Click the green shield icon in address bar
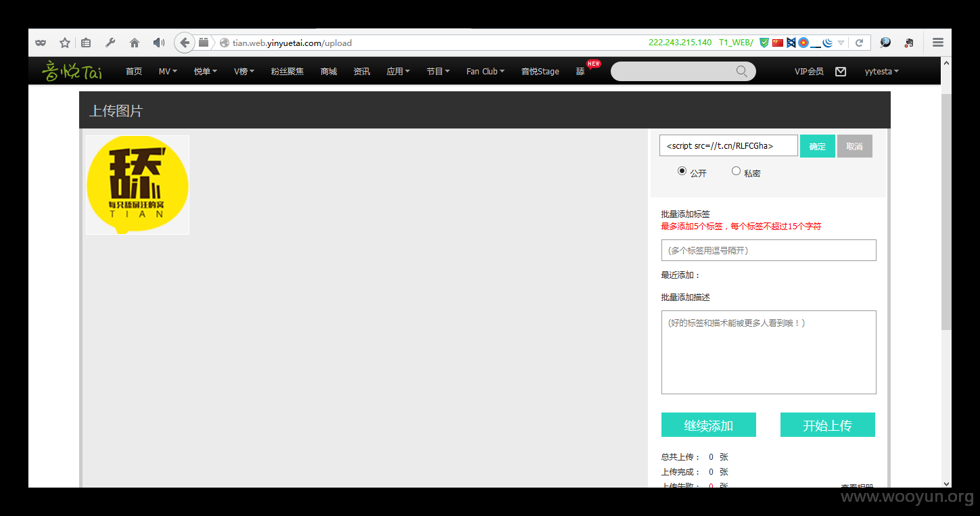The image size is (980, 516). click(x=764, y=43)
